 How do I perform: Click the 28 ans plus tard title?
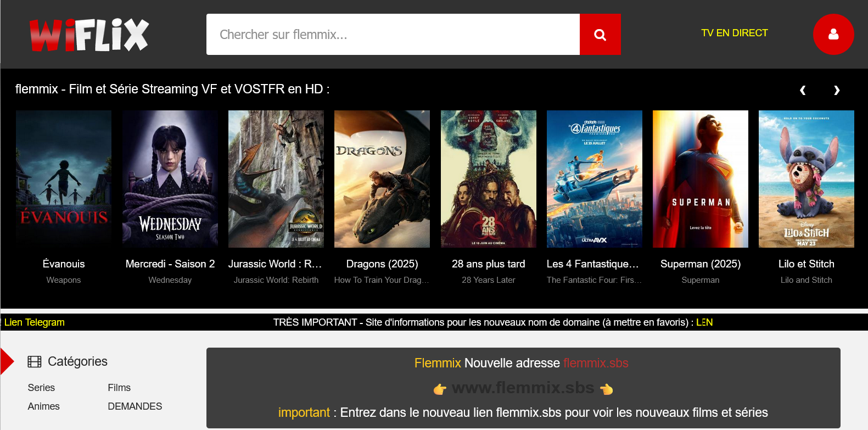pos(489,264)
